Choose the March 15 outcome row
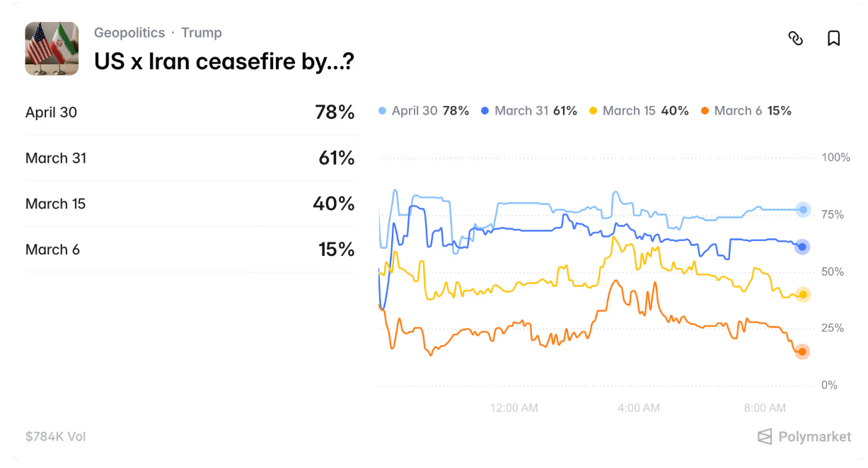The height and width of the screenshot is (468, 868). 190,204
